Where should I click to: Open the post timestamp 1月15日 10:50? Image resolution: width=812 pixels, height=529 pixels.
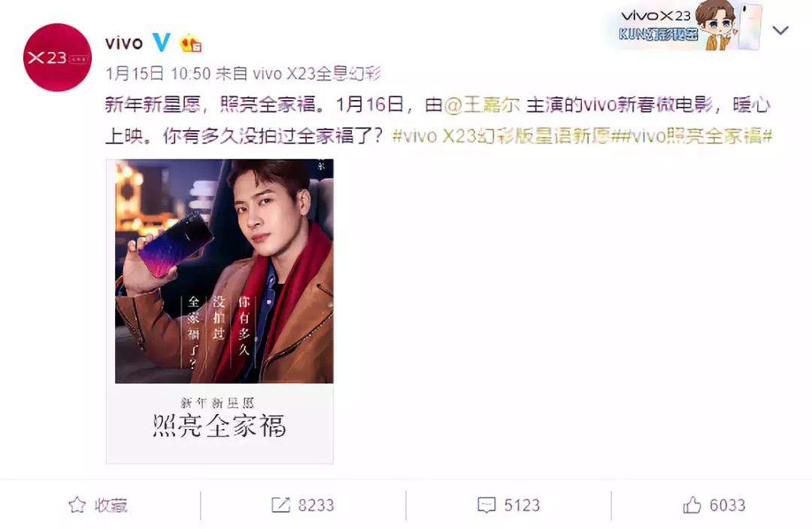click(158, 74)
